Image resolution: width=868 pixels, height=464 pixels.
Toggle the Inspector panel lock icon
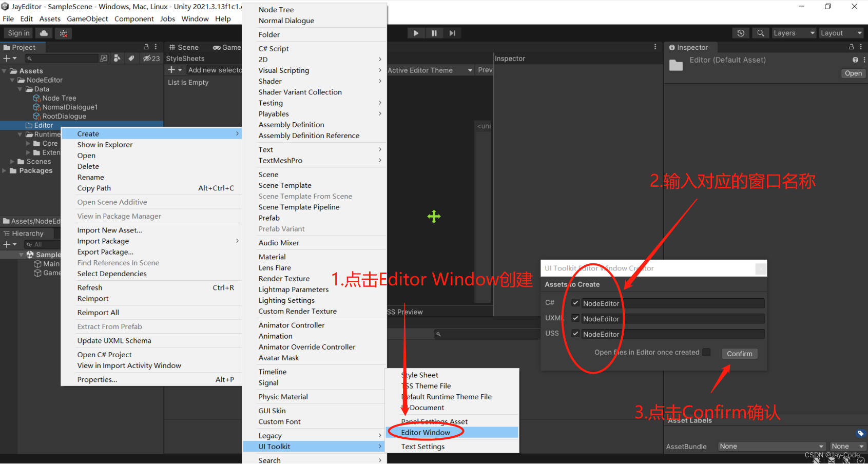tap(852, 47)
